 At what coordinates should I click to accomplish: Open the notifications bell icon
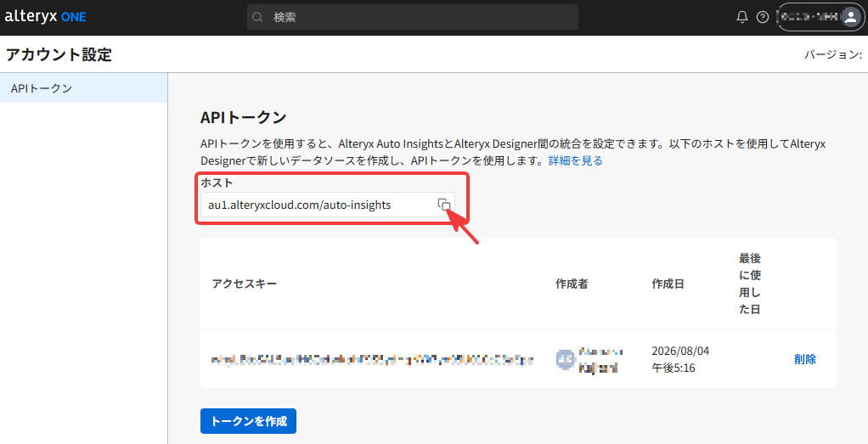[x=741, y=17]
